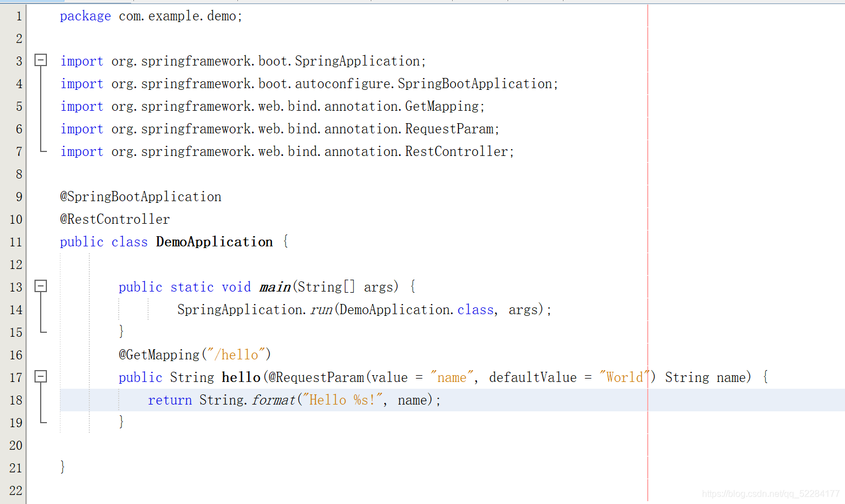This screenshot has width=845, height=504.
Task: Click the class keyword on line 11
Action: (129, 242)
